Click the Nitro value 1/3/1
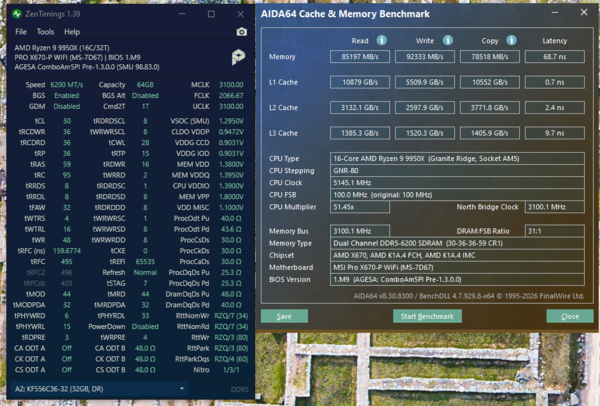 coord(231,370)
